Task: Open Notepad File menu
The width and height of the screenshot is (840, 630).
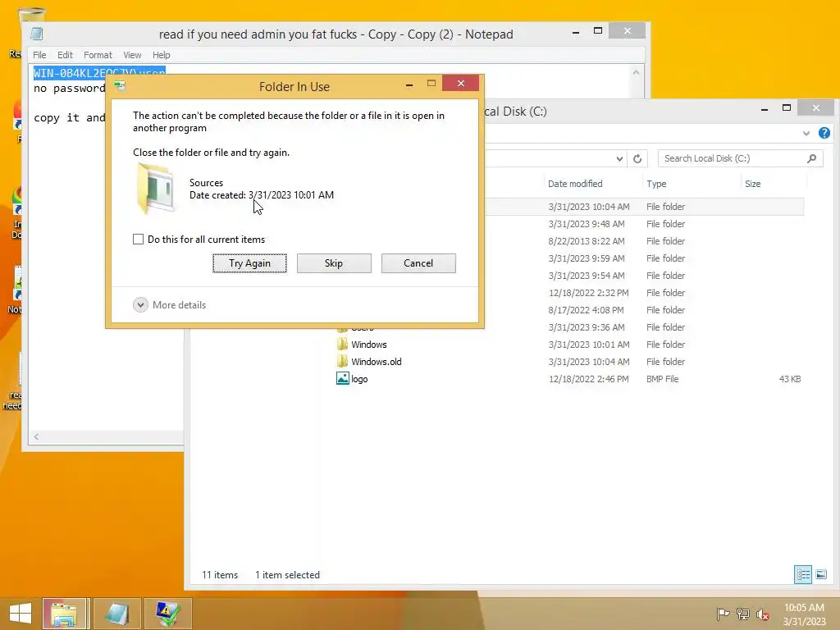Action: 39,55
